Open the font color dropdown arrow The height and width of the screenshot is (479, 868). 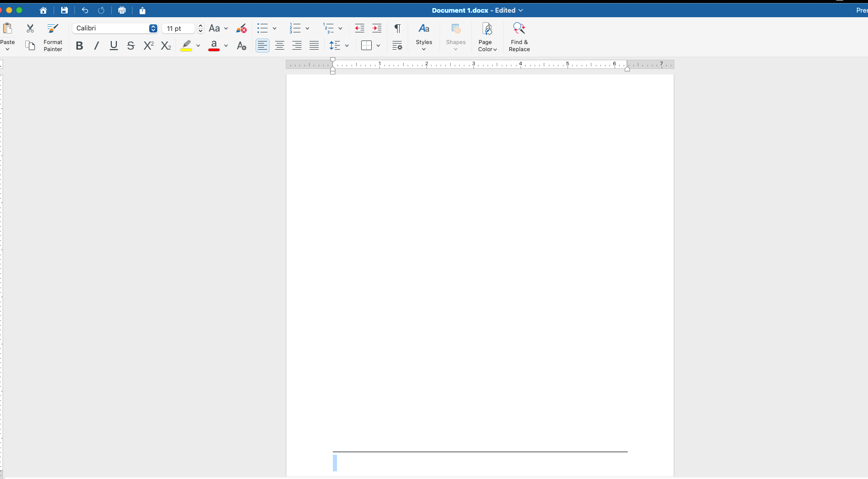226,46
